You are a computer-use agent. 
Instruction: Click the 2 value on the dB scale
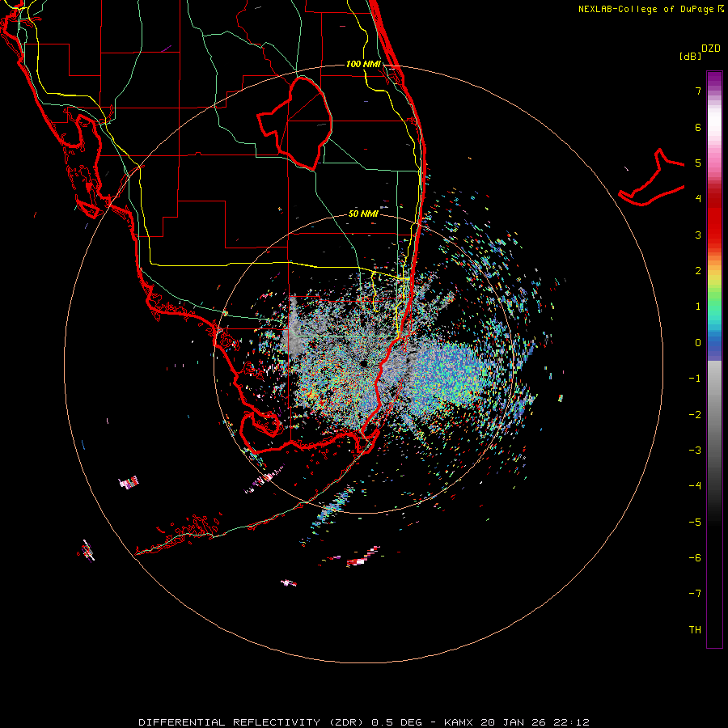pyautogui.click(x=698, y=271)
